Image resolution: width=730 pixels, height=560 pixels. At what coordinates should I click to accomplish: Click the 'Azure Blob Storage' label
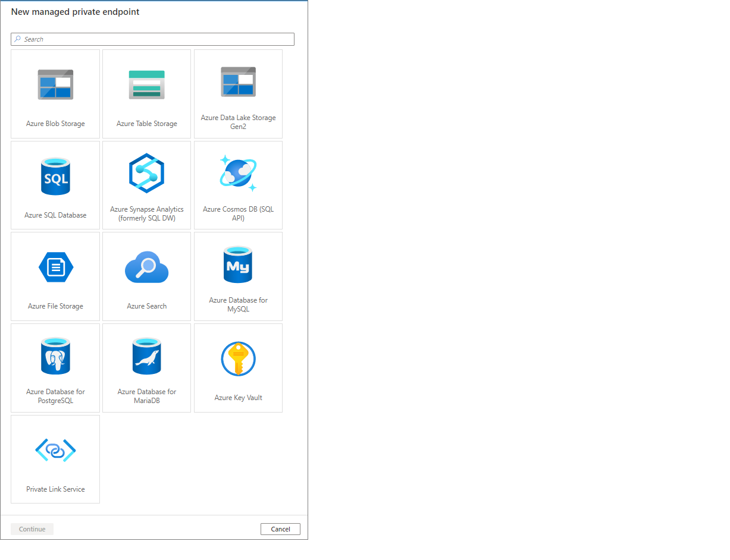pos(55,124)
